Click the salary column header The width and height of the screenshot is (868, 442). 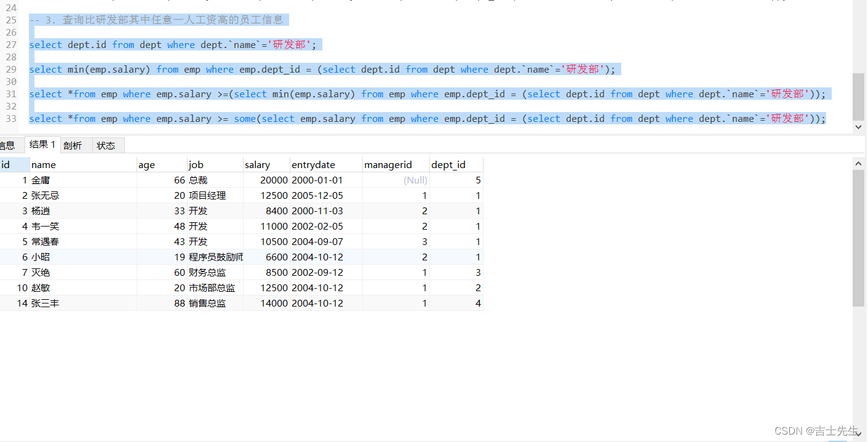266,164
